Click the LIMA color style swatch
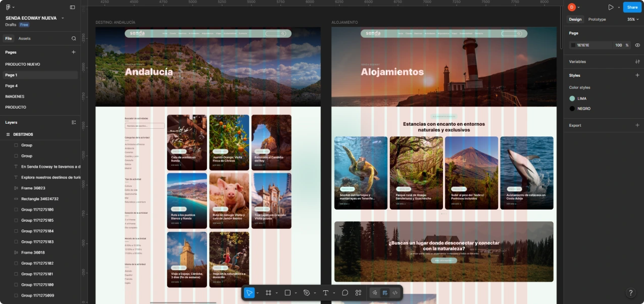The image size is (644, 304). [x=572, y=98]
